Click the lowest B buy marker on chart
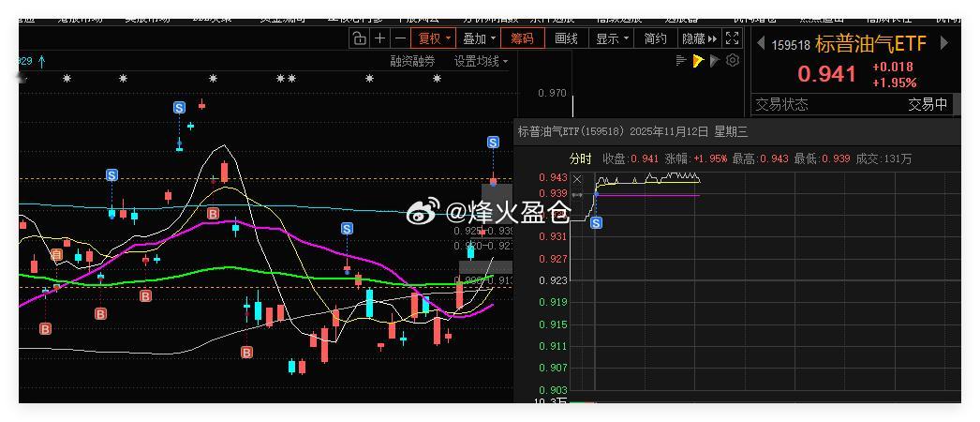Viewport: 980px width, 422px height. click(x=247, y=353)
